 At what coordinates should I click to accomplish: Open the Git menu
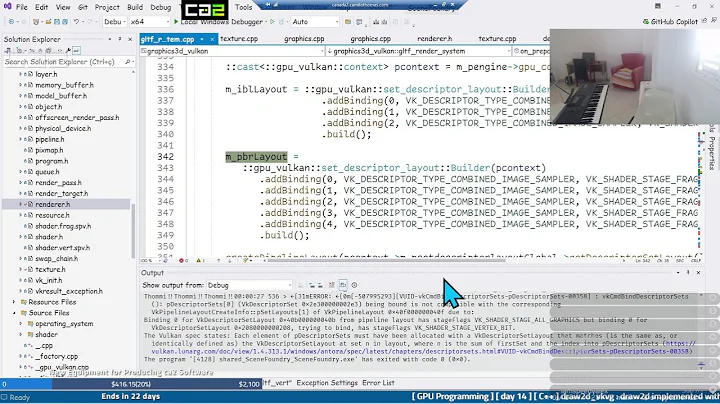(x=83, y=7)
